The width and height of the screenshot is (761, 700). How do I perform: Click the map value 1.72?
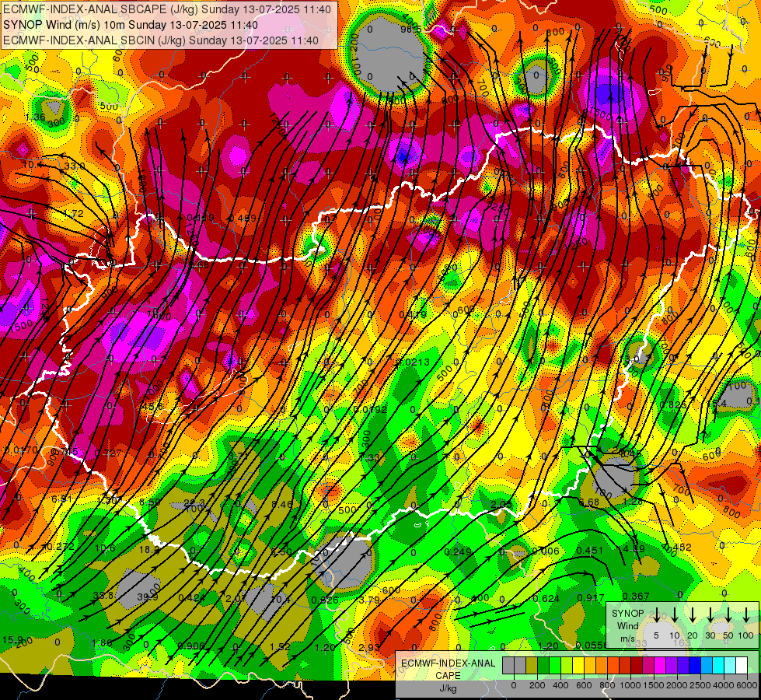coord(73,214)
